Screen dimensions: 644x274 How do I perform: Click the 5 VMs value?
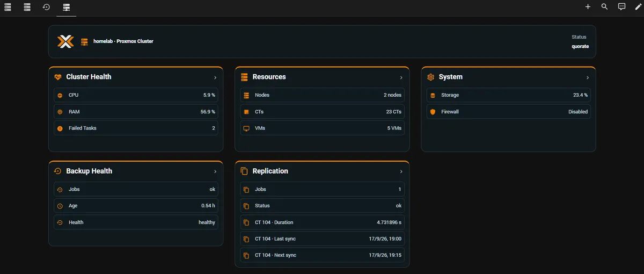394,128
